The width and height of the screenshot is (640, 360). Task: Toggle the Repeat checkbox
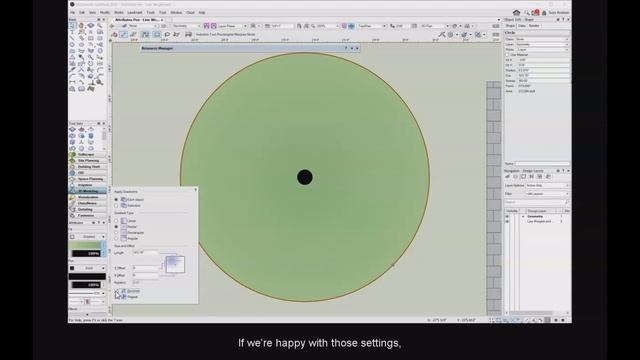(x=117, y=297)
